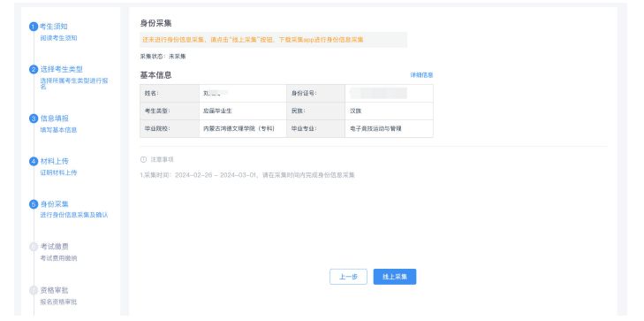Click the blurred ID number value cell
Image resolution: width=644 pixels, height=321 pixels.
[389, 94]
